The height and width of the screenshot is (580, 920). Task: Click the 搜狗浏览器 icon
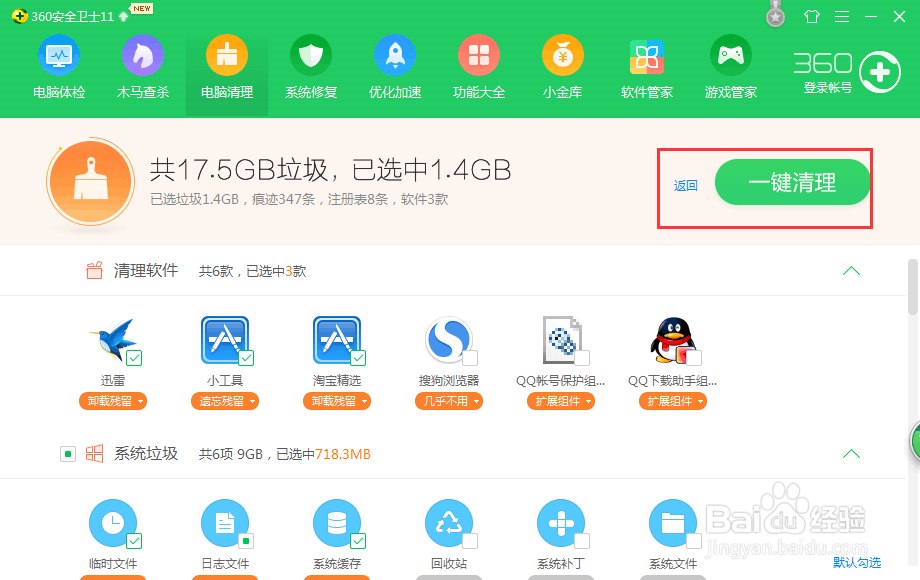[449, 340]
